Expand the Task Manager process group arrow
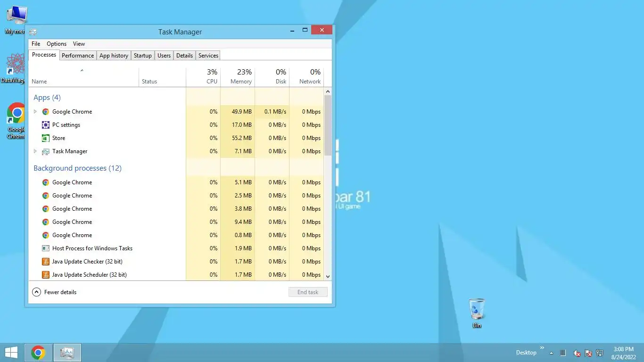The width and height of the screenshot is (644, 362). 35,151
